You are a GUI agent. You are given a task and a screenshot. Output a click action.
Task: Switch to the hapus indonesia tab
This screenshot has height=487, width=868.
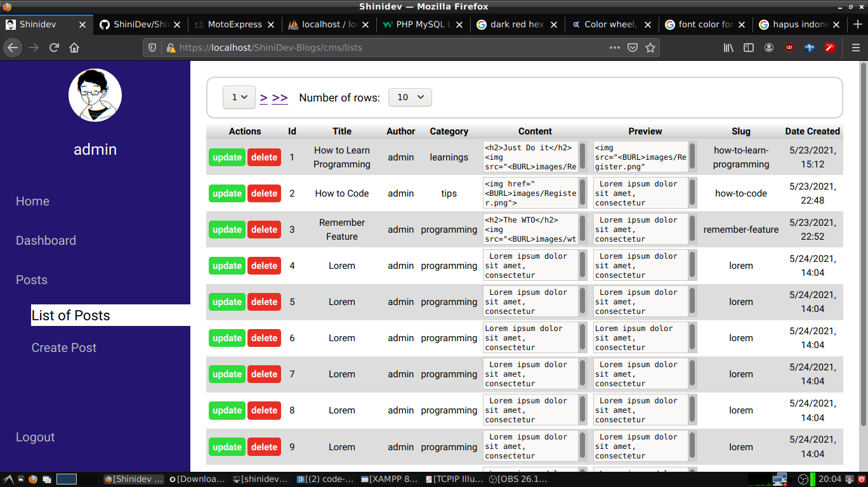pos(800,25)
